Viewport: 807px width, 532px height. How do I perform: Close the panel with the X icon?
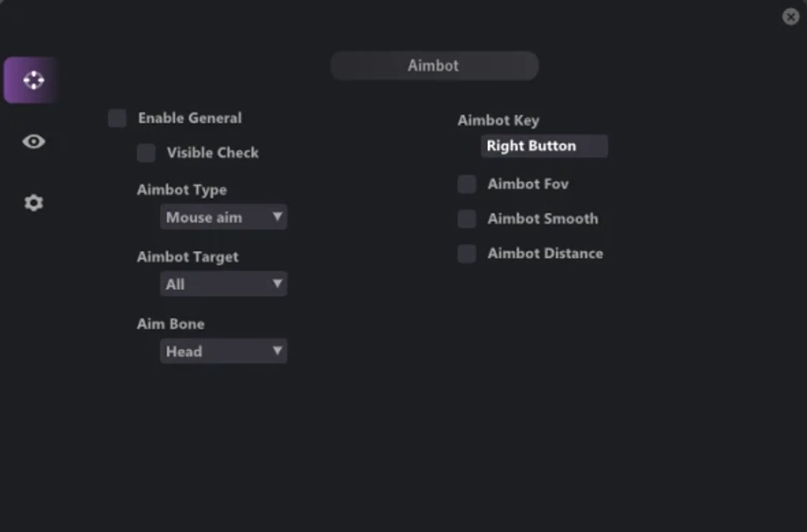click(790, 17)
